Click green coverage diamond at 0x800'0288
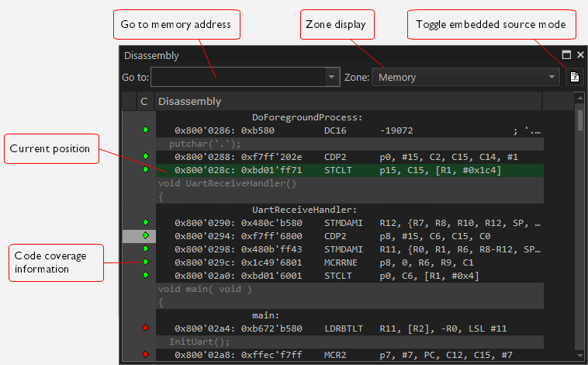Screen dimensions: 588x365 pyautogui.click(x=146, y=156)
